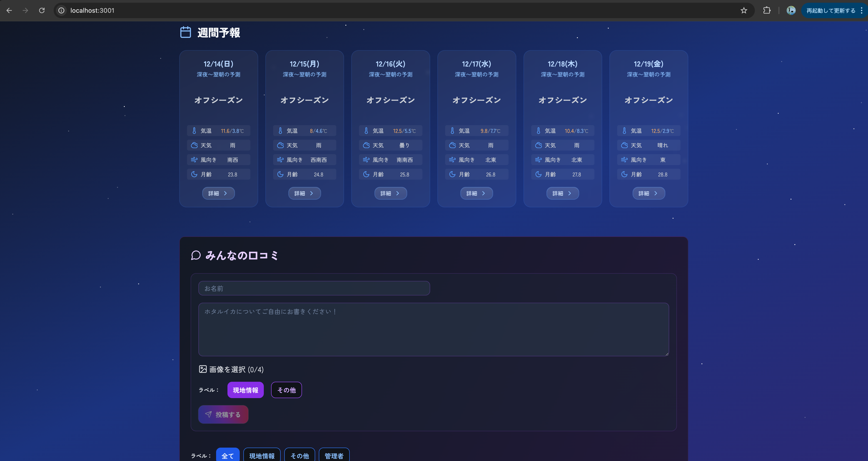The image size is (868, 461).
Task: Click the speech bubble icon beside みんなの口コミ
Action: [196, 255]
